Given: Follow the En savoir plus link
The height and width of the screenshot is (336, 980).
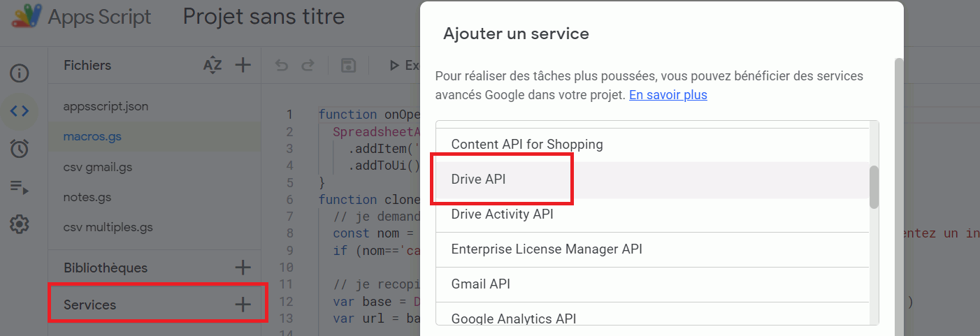Looking at the screenshot, I should click(668, 94).
